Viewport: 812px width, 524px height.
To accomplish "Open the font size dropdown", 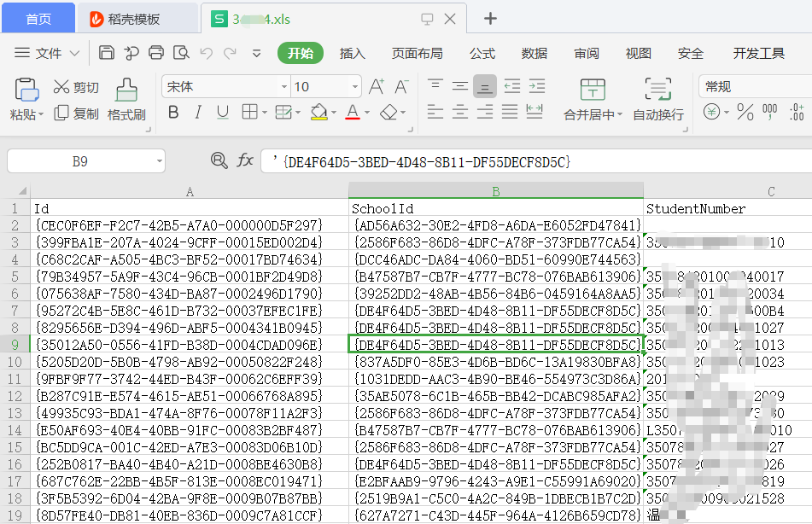I will [355, 86].
